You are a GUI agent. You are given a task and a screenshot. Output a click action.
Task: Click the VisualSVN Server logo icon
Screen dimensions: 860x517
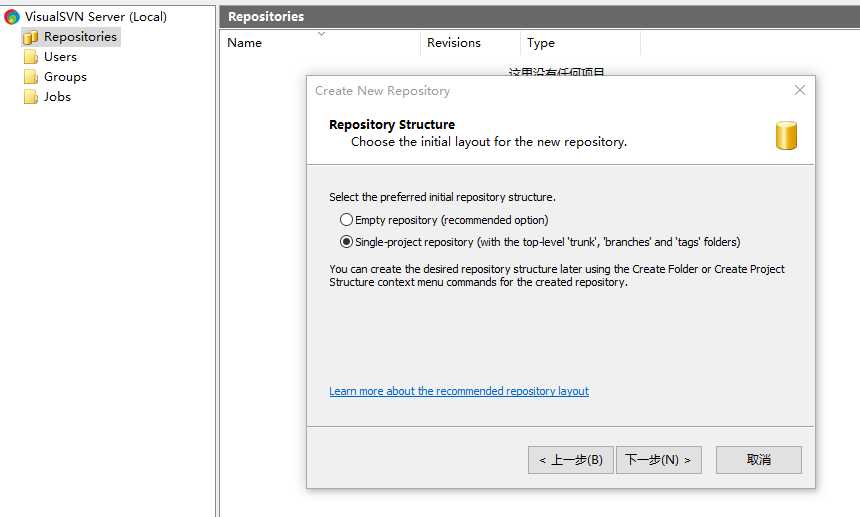(x=12, y=17)
